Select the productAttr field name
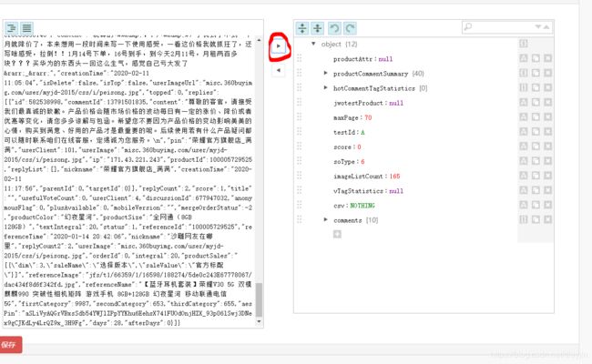Image resolution: width=592 pixels, height=364 pixels. click(x=352, y=59)
